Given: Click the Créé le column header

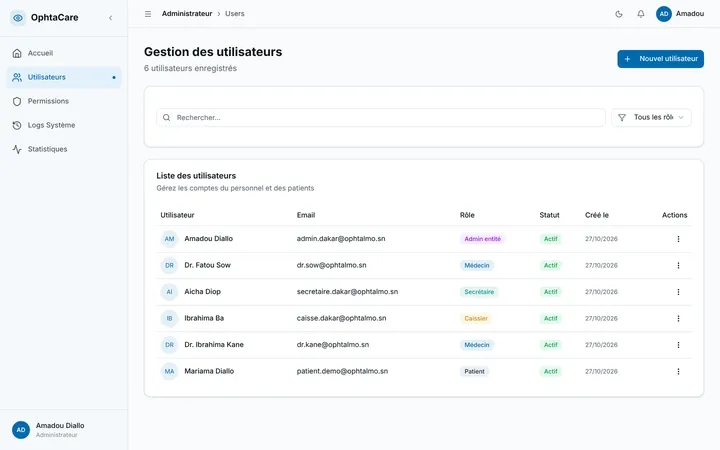Looking at the screenshot, I should point(596,215).
